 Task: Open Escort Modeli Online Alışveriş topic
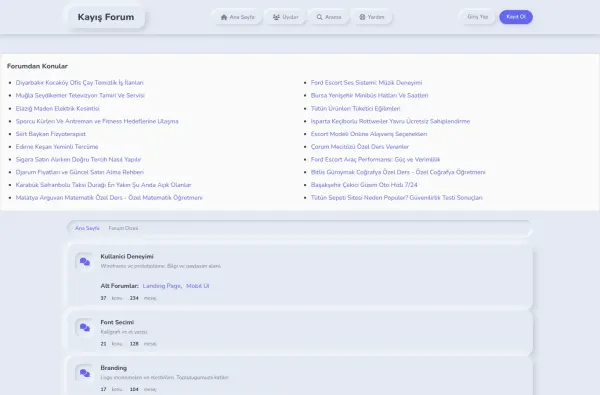(369, 134)
